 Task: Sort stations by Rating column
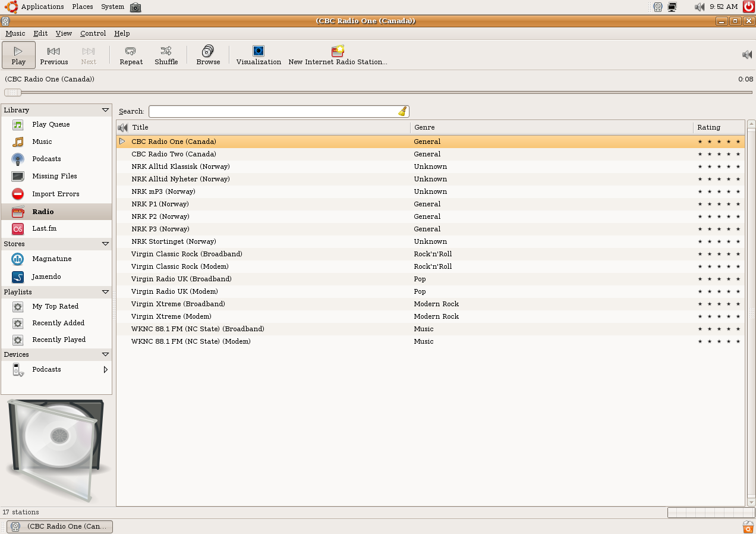pos(719,127)
